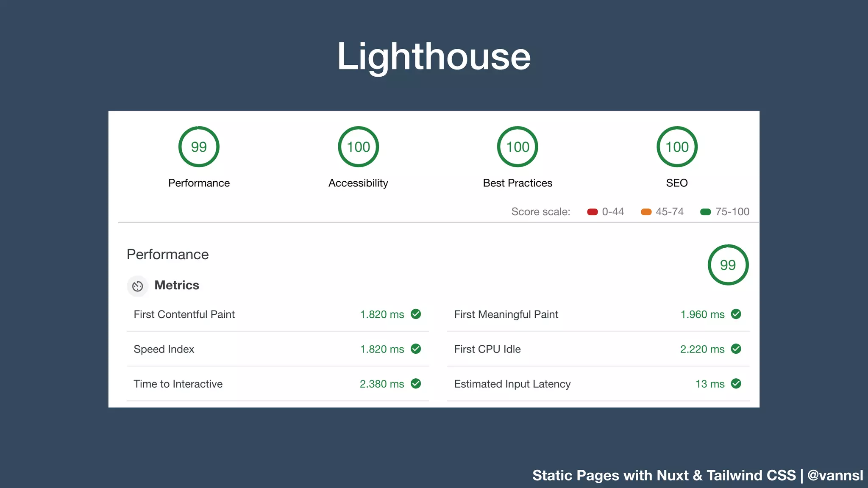Click the Metrics heading text
Image resolution: width=868 pixels, height=488 pixels.
(177, 285)
